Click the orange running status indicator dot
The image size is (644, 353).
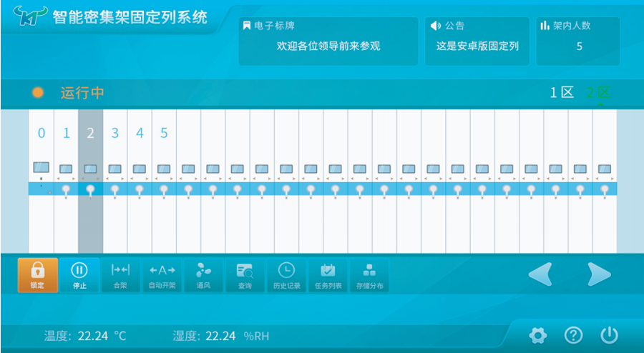point(38,93)
